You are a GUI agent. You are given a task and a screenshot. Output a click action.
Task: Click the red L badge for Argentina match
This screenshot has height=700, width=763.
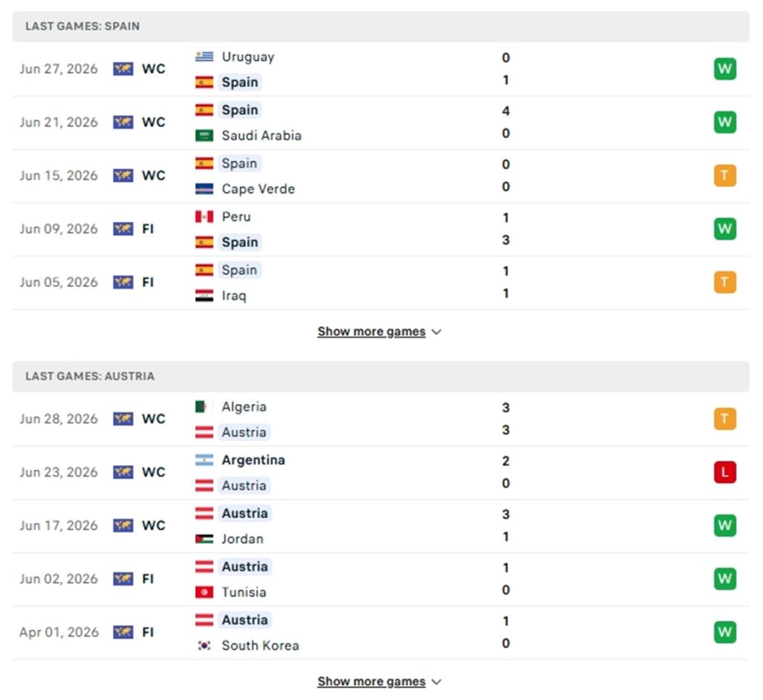(724, 472)
